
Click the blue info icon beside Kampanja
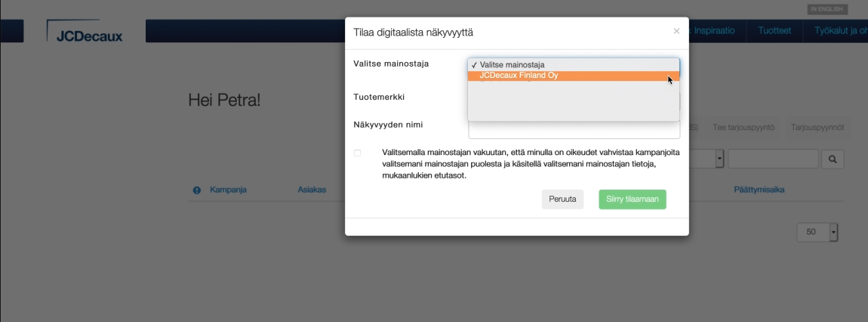[196, 190]
